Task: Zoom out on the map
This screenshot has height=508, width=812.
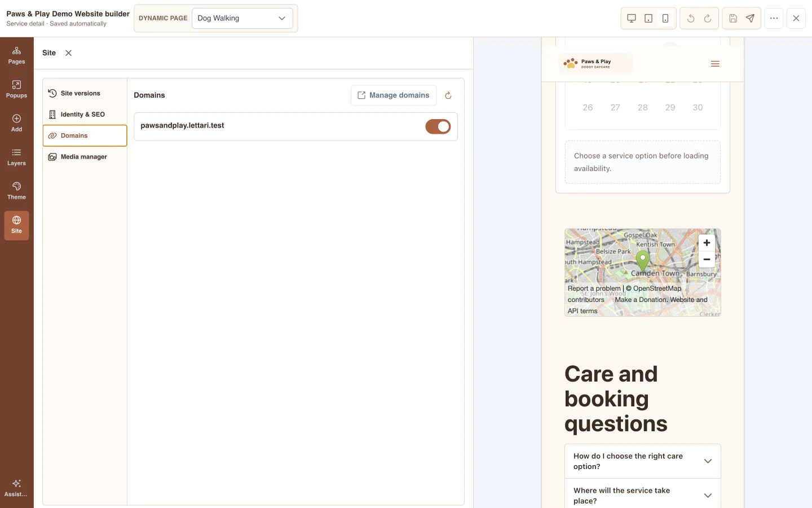Action: pos(707,259)
